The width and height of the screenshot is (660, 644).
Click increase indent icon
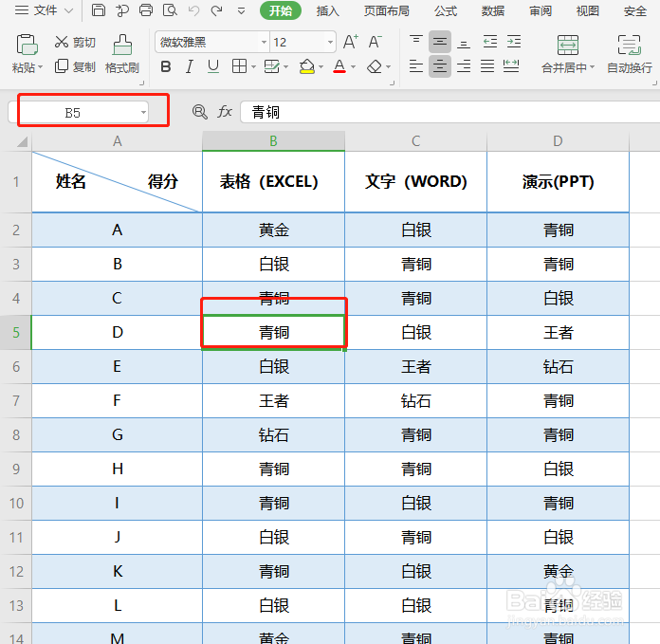click(514, 42)
